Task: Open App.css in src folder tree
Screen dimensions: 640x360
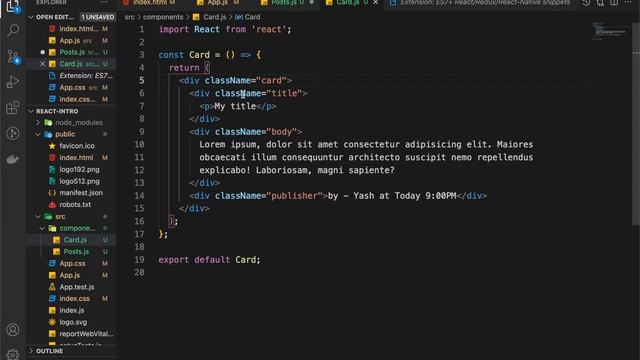Action: click(x=72, y=263)
